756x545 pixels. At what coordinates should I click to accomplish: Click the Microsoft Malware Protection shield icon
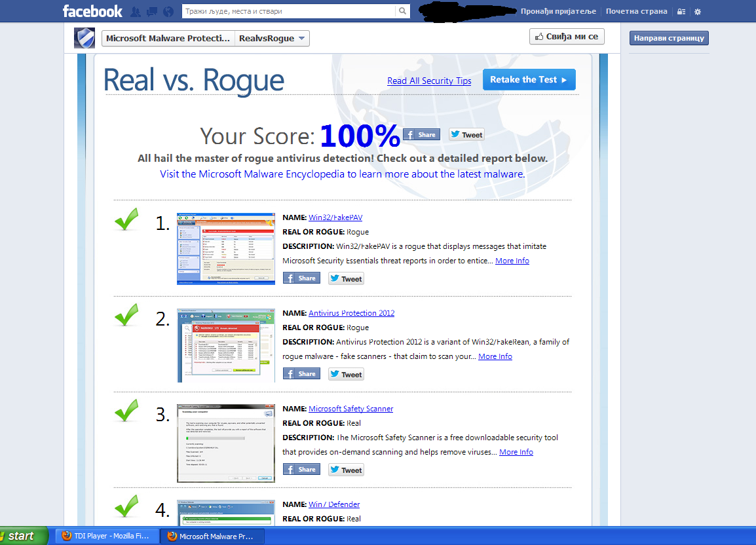tap(85, 38)
